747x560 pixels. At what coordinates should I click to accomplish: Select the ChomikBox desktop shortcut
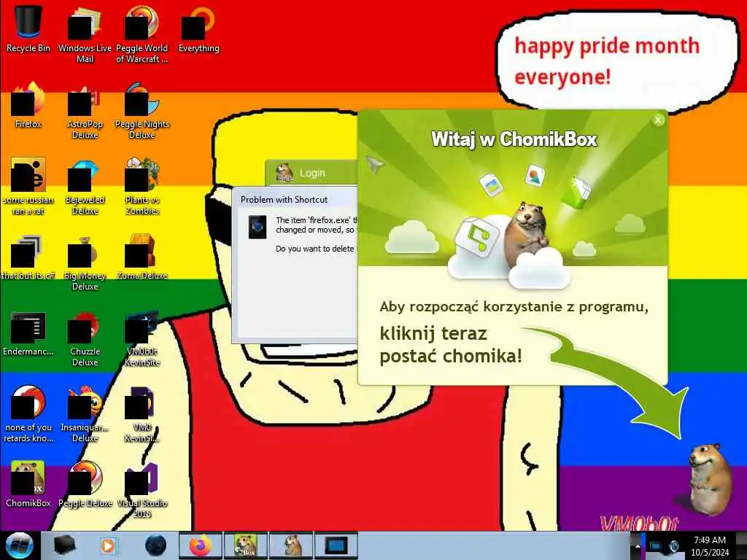point(28,484)
